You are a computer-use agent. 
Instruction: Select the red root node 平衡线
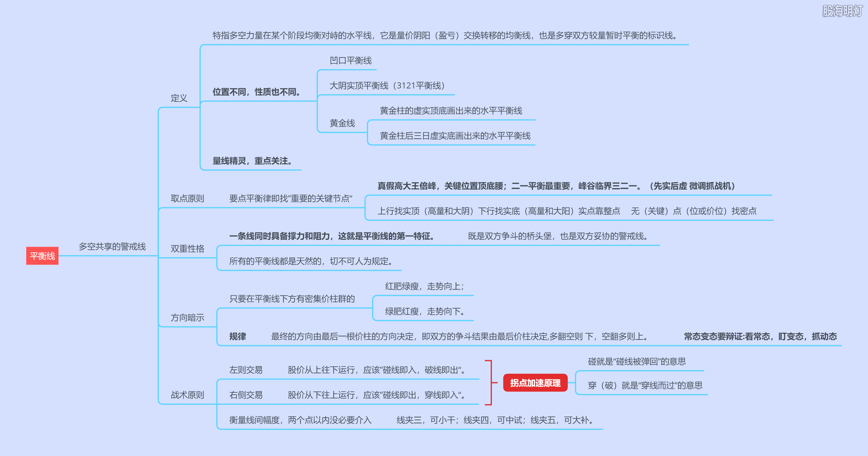(42, 256)
